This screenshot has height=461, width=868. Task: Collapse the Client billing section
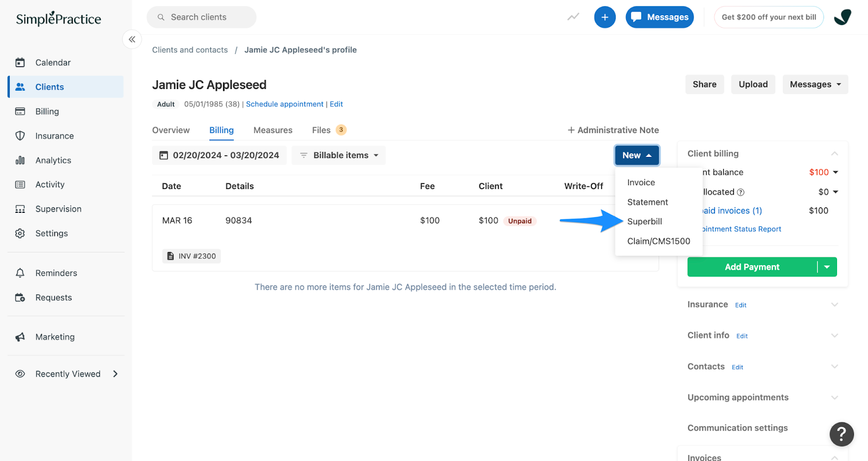coord(834,154)
